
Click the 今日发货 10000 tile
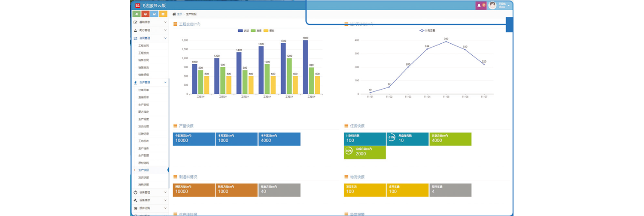(194, 139)
